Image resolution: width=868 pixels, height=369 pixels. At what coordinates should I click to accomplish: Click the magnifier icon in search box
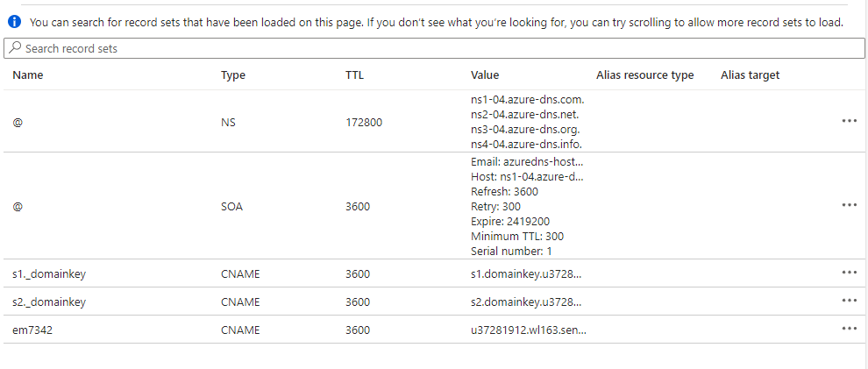coord(15,49)
